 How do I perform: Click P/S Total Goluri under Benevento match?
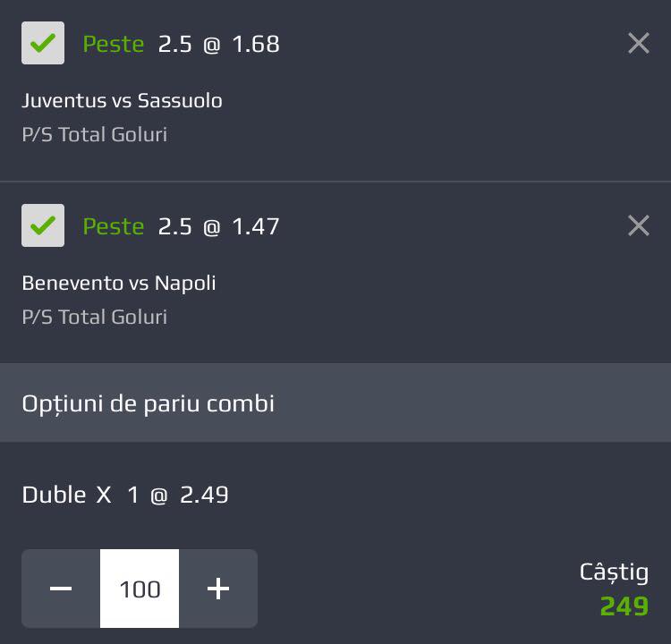pyautogui.click(x=95, y=317)
